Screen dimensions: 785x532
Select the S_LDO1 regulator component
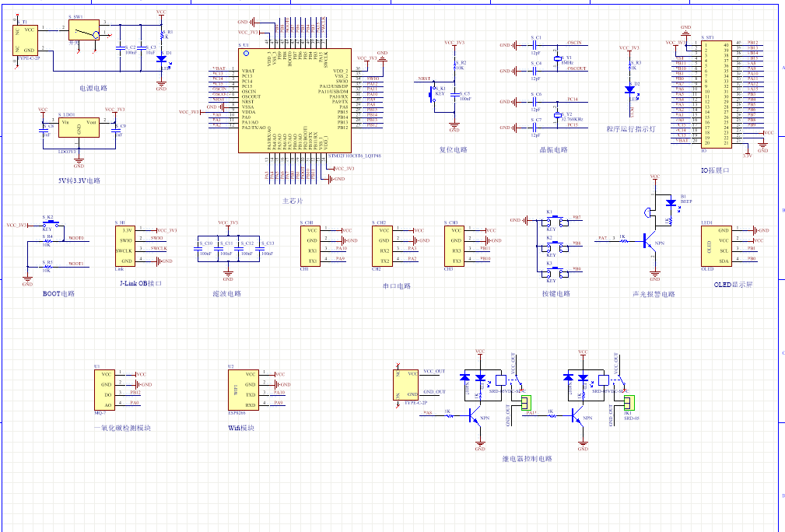[x=79, y=127]
